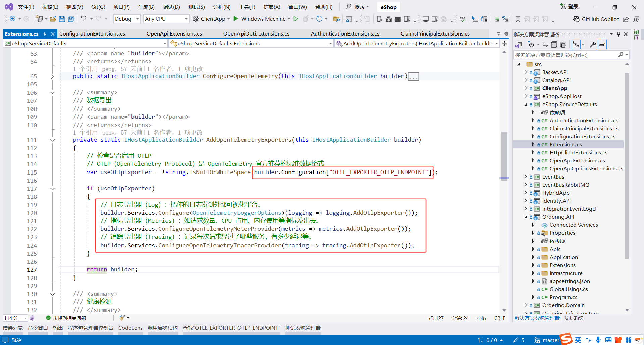Switch to the AuthenticationExtensions.cs tab
Viewport: 644px width, 345px height.
tap(345, 34)
